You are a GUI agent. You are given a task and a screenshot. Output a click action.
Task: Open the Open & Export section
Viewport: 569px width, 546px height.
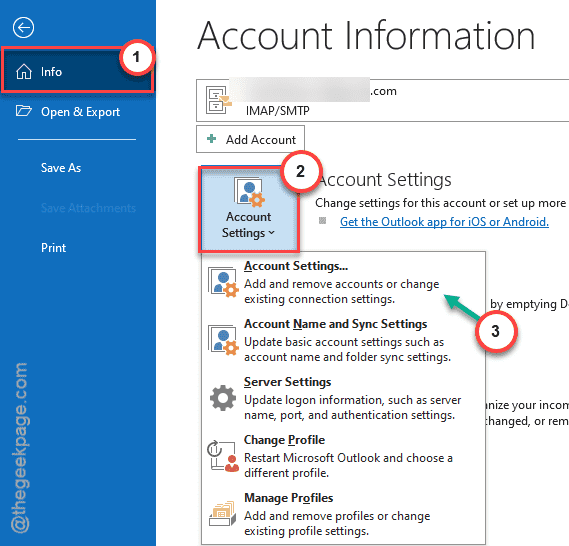[x=78, y=112]
